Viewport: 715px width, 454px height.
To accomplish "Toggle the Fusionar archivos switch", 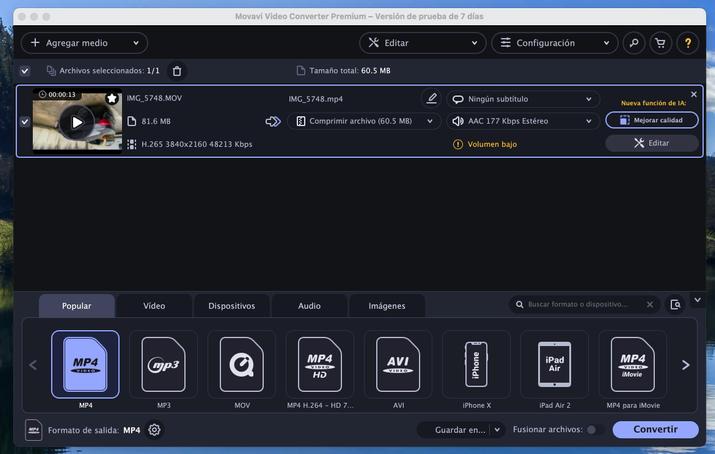I will pos(594,429).
